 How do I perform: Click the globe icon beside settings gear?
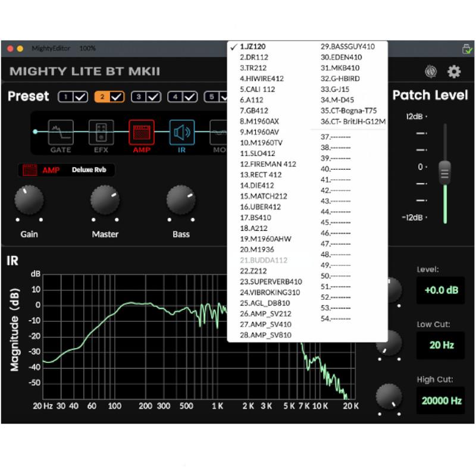pyautogui.click(x=431, y=72)
